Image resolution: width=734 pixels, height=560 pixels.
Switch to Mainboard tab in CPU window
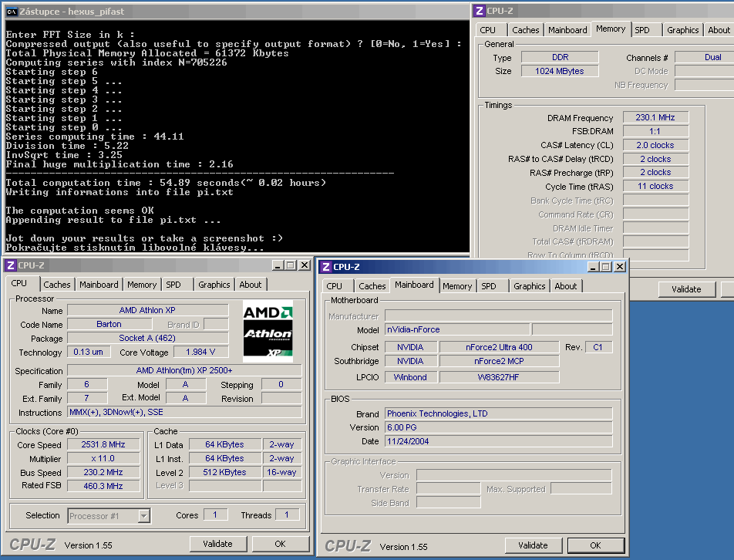(x=99, y=285)
